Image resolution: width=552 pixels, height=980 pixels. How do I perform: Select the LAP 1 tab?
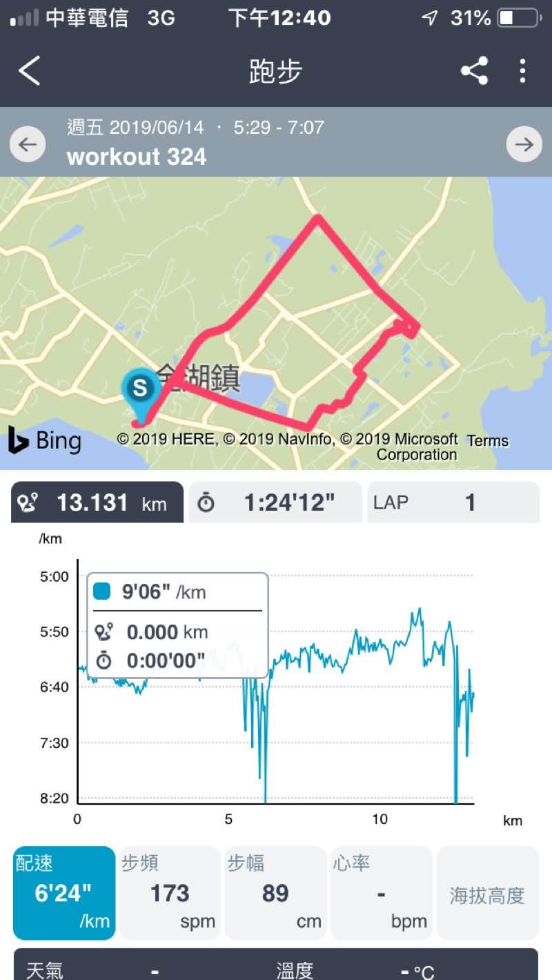[x=453, y=502]
